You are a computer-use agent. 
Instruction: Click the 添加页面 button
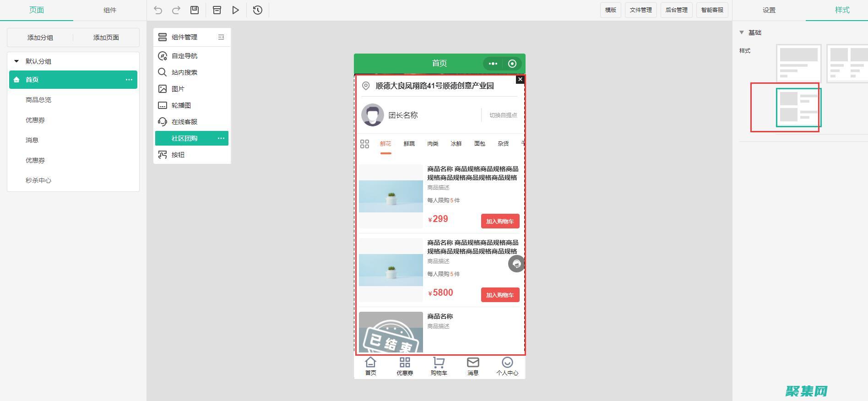point(106,38)
